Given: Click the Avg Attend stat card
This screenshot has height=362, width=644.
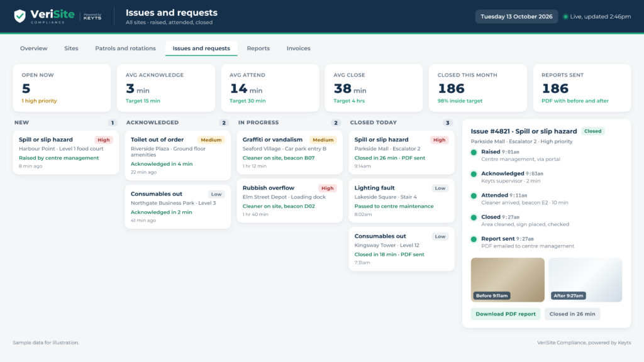Looking at the screenshot, I should pos(270,88).
